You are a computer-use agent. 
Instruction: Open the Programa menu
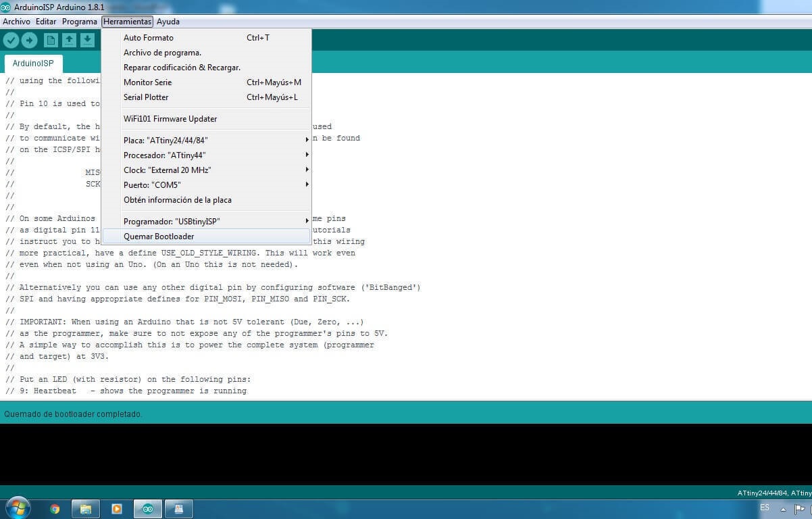[80, 22]
